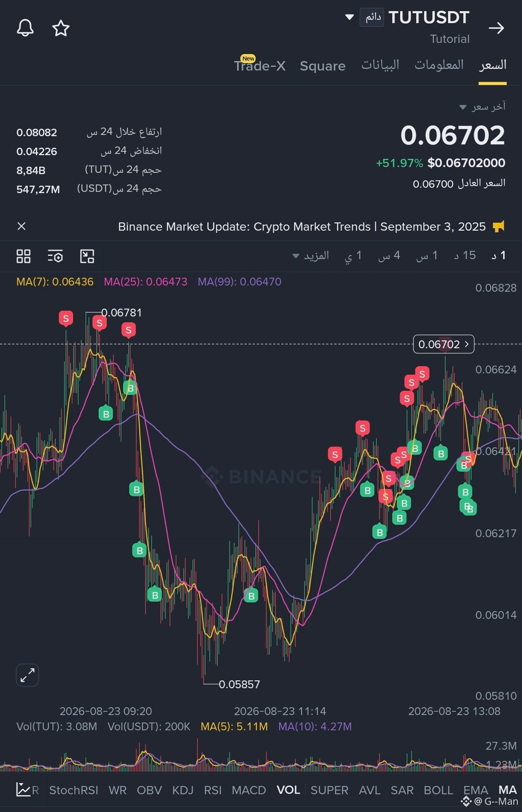Open Binance Market Update September 3 announcement

click(302, 227)
